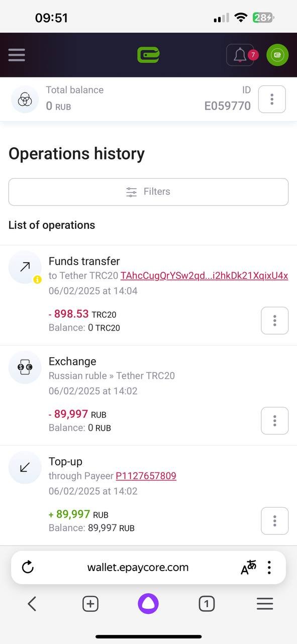This screenshot has height=644, width=297.
Task: Open three-dot menu next to ID E059770
Action: tap(272, 99)
